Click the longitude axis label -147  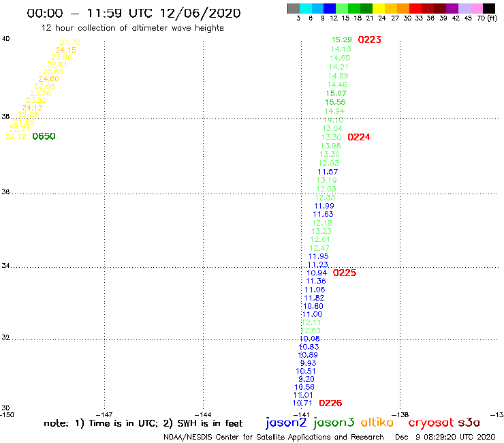tap(104, 414)
